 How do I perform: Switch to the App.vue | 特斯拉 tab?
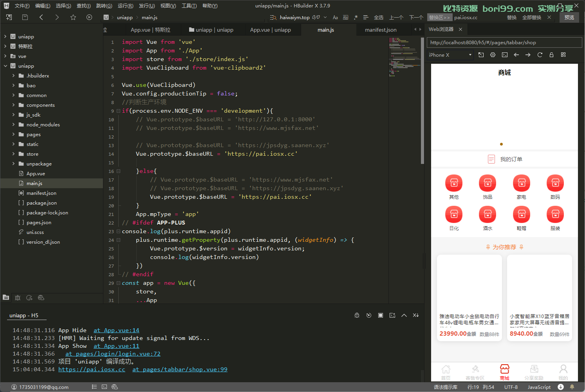pos(150,30)
